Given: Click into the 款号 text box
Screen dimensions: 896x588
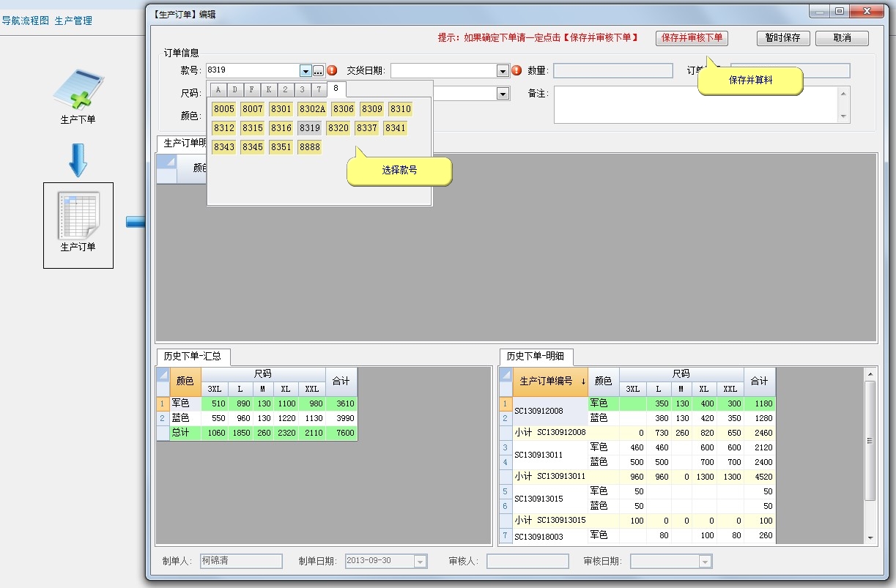Looking at the screenshot, I should (x=253, y=71).
